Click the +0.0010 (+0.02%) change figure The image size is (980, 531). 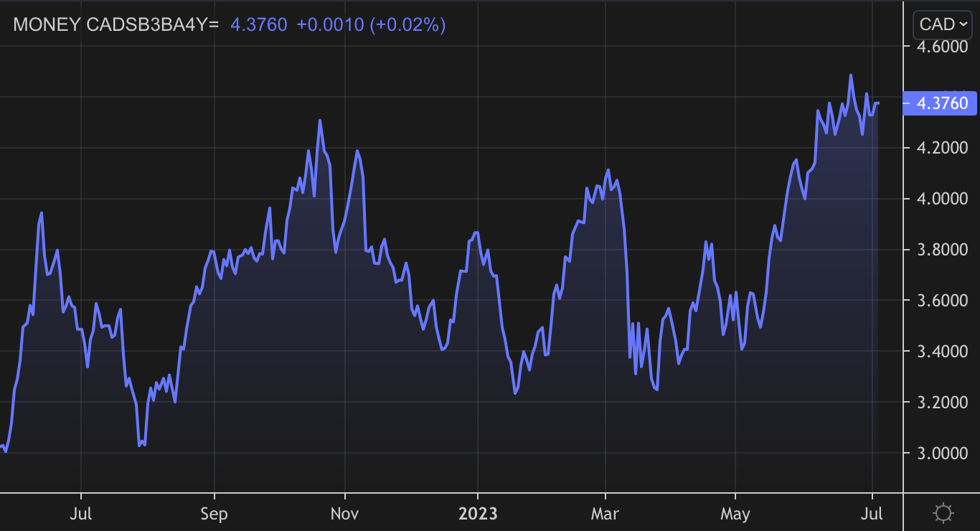coord(369,24)
